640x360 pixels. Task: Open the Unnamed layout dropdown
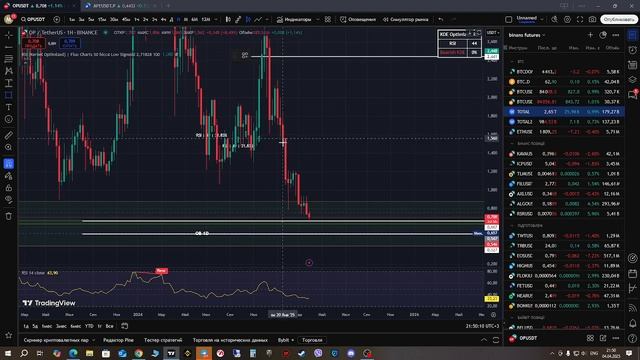tap(530, 19)
